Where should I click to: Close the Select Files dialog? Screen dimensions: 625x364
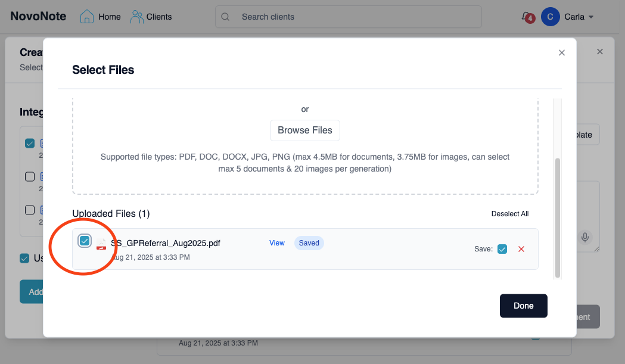point(561,53)
